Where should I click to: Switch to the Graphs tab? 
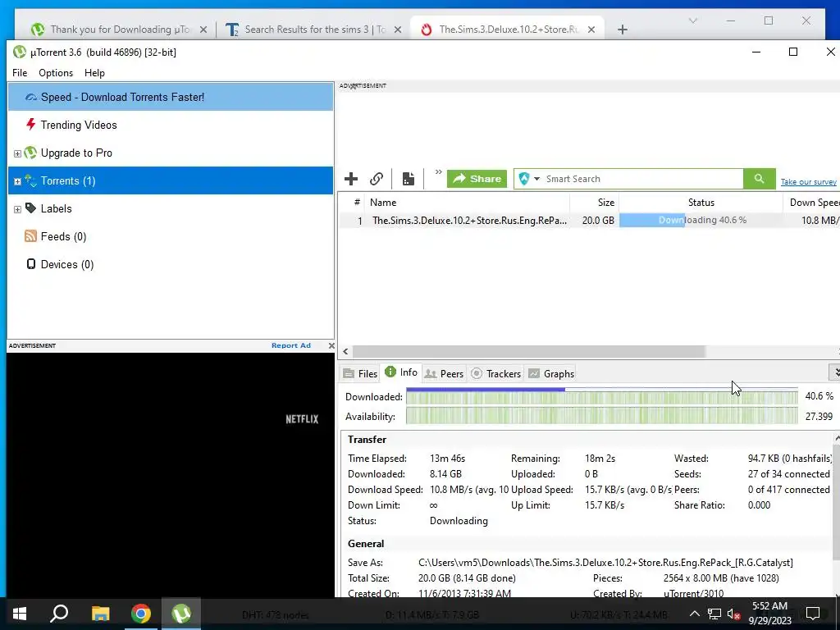(551, 373)
